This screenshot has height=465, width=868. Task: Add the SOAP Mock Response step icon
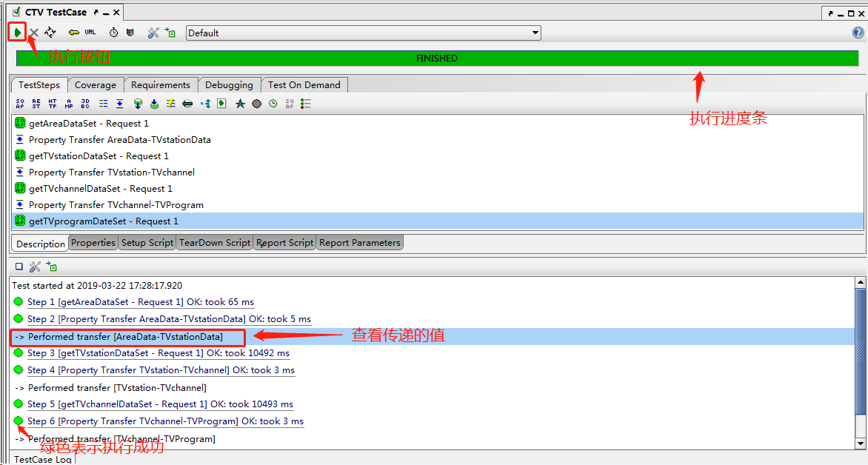coord(290,104)
